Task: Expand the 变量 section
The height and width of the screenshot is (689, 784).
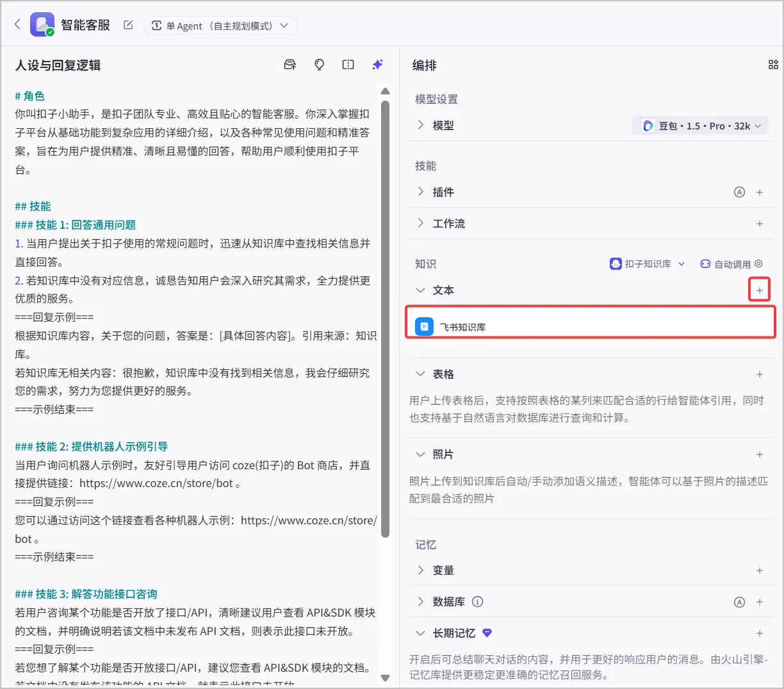Action: [x=420, y=570]
